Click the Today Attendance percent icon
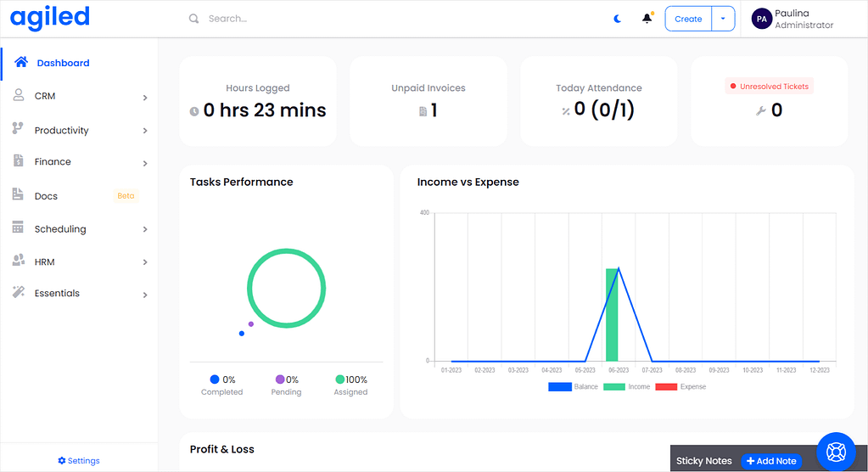The image size is (868, 472). 566,111
